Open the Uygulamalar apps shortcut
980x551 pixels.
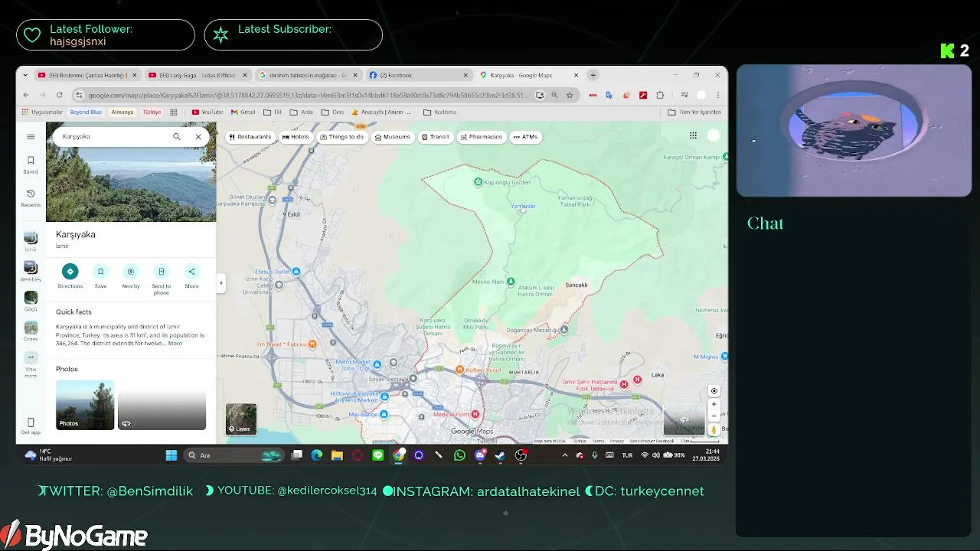42,112
